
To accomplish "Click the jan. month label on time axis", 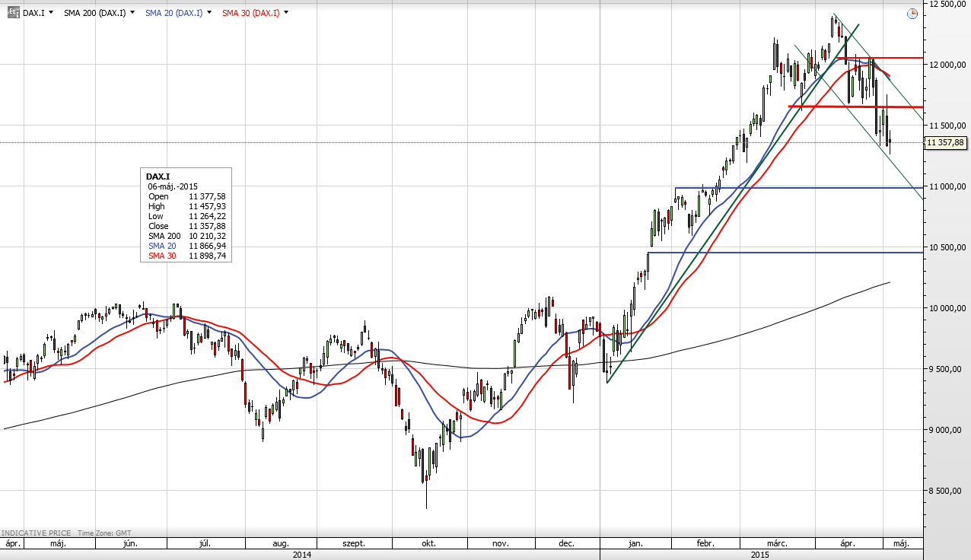I will 635,544.
